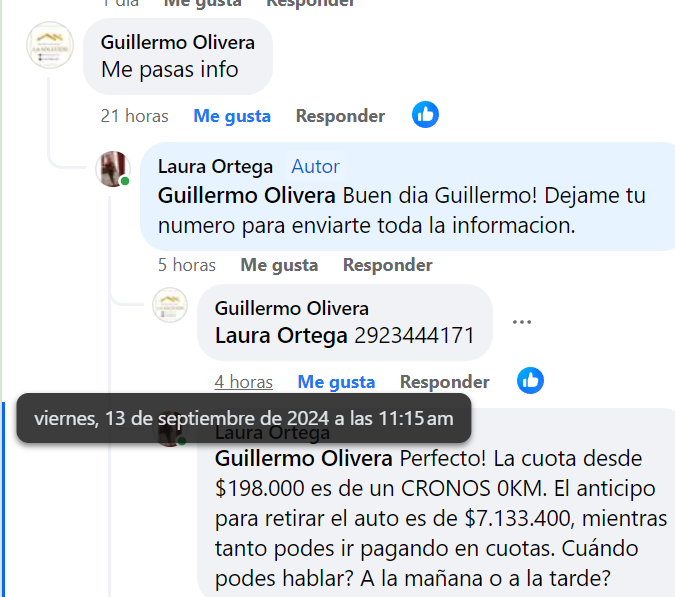
Task: Open Guillermo Olivera's avatar on top comment
Action: coord(50,45)
